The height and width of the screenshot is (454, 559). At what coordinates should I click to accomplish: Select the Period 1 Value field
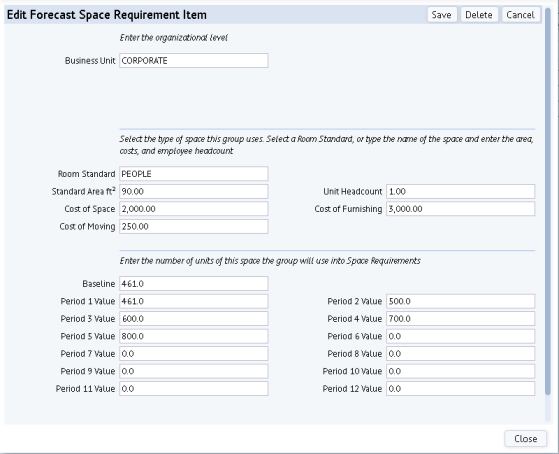pyautogui.click(x=194, y=301)
